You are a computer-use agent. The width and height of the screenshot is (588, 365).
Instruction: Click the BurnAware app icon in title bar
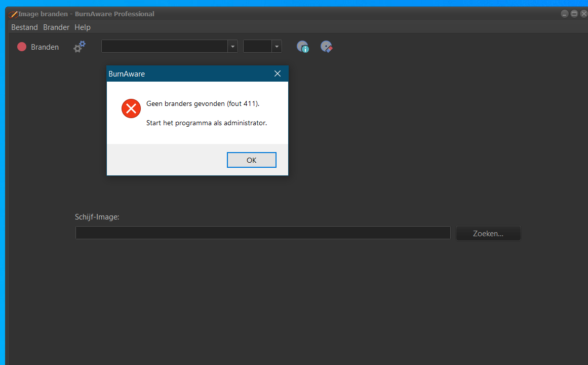click(13, 14)
